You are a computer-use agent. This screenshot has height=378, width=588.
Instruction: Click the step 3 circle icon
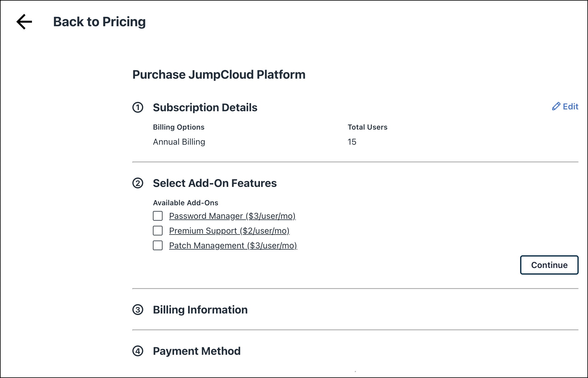point(138,310)
